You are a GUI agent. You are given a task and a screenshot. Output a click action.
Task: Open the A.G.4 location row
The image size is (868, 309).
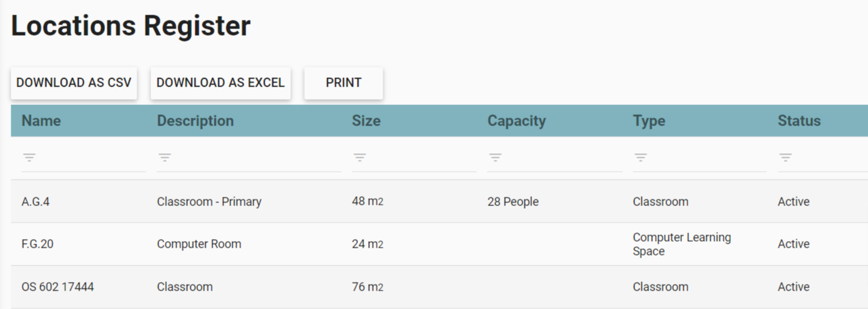pyautogui.click(x=36, y=202)
